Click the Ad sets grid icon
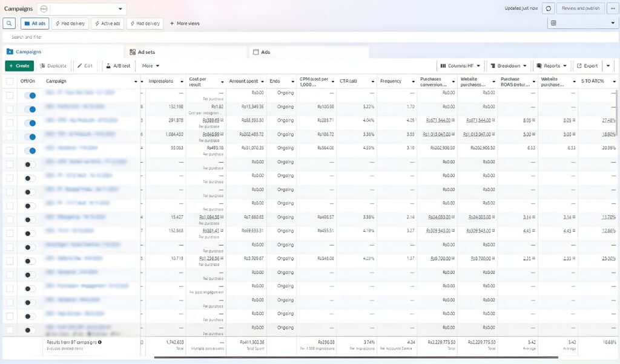Viewport: 620px width, 364px height. 133,52
